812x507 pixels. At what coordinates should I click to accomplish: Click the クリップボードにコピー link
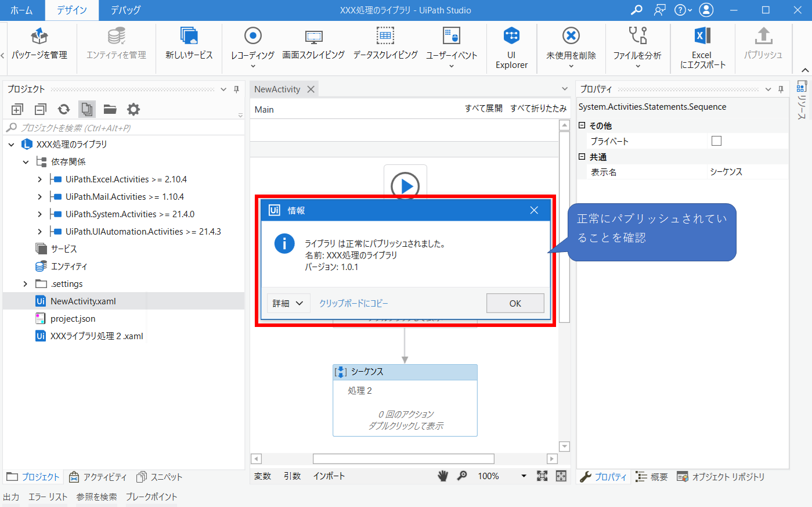point(353,303)
